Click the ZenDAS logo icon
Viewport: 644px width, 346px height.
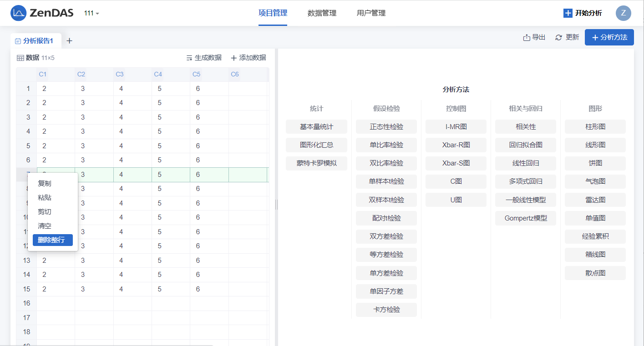click(18, 13)
